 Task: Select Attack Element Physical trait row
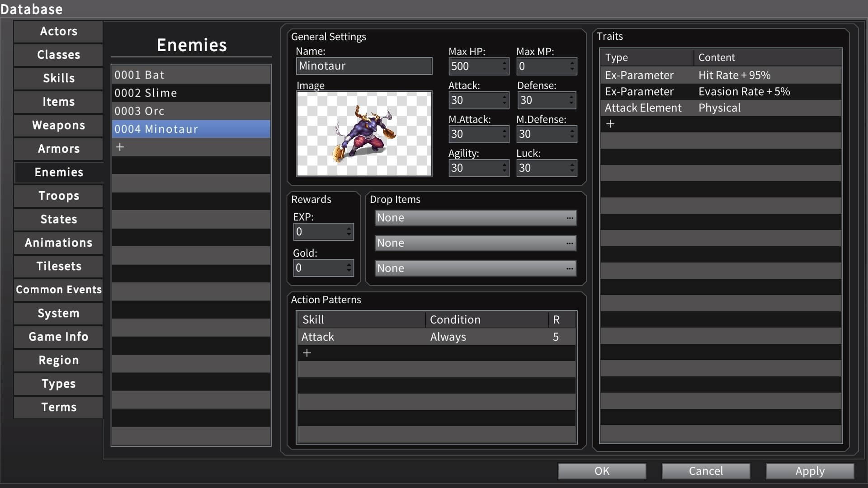pos(721,108)
